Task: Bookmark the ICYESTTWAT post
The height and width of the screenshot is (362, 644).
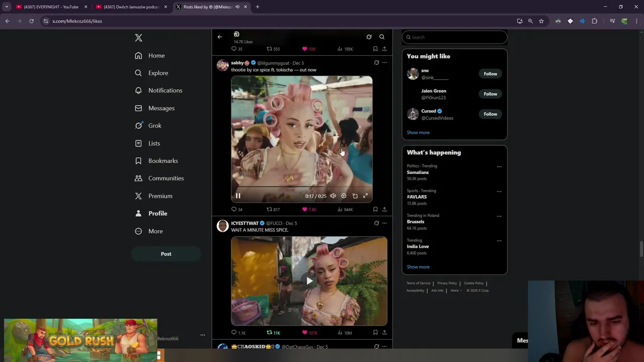Action: (375, 333)
